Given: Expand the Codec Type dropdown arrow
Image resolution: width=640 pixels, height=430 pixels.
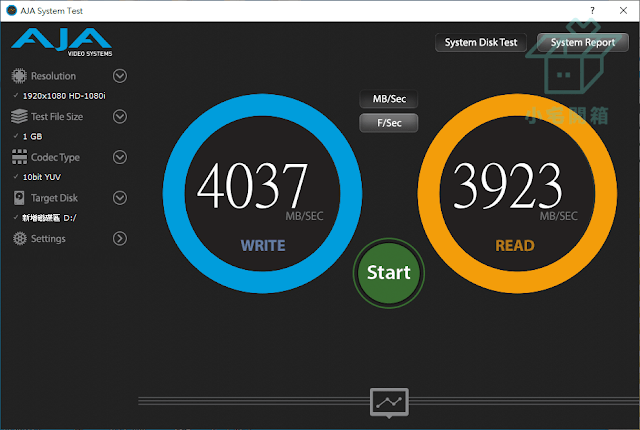Looking at the screenshot, I should pos(120,157).
